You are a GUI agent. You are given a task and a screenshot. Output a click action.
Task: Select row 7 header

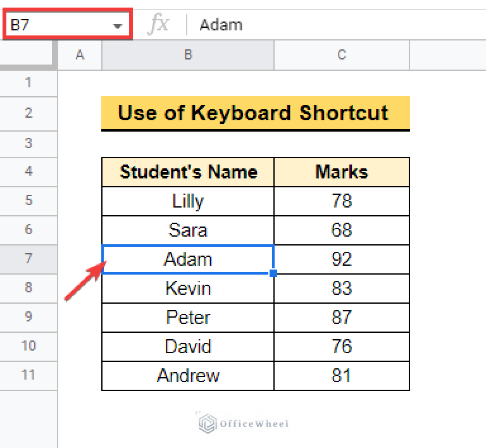[28, 259]
